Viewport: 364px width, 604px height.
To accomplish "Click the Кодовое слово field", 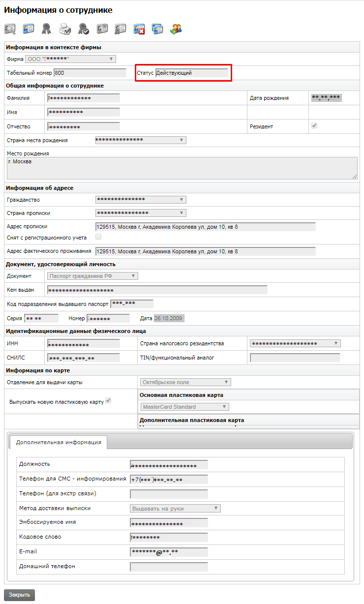I will click(x=169, y=537).
